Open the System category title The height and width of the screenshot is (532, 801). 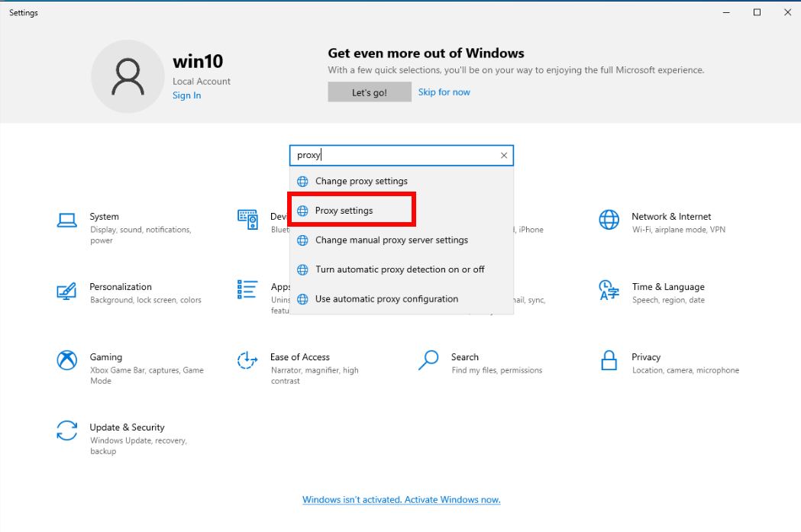[x=104, y=217]
